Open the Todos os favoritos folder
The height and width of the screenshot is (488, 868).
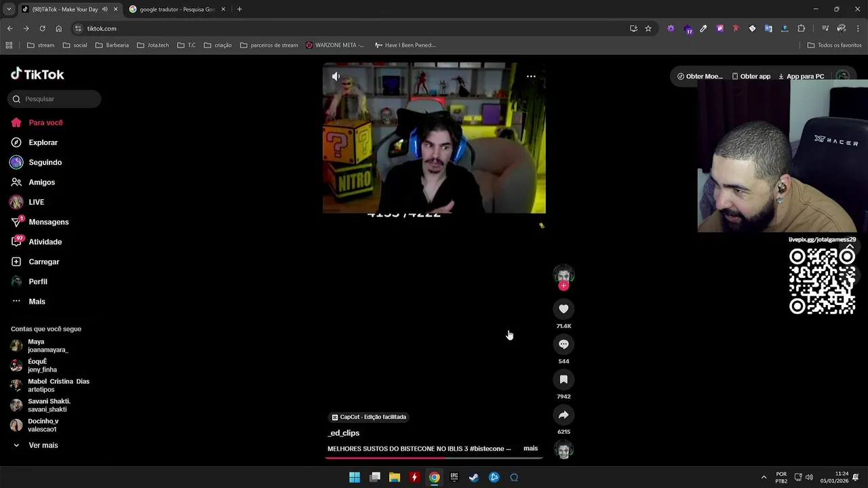[834, 45]
